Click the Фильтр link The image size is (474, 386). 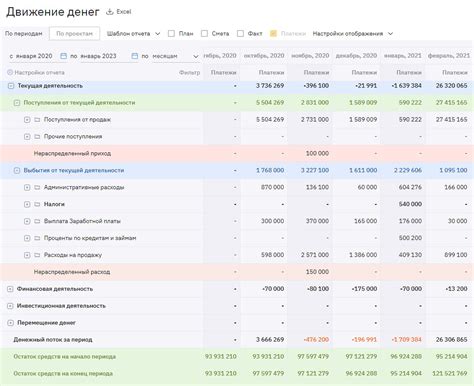(189, 72)
